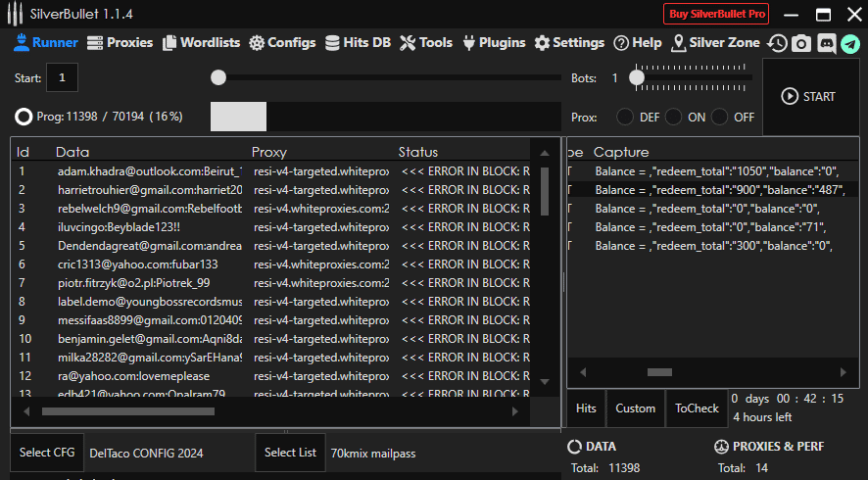Adjust the Bots slider handle

[x=637, y=77]
